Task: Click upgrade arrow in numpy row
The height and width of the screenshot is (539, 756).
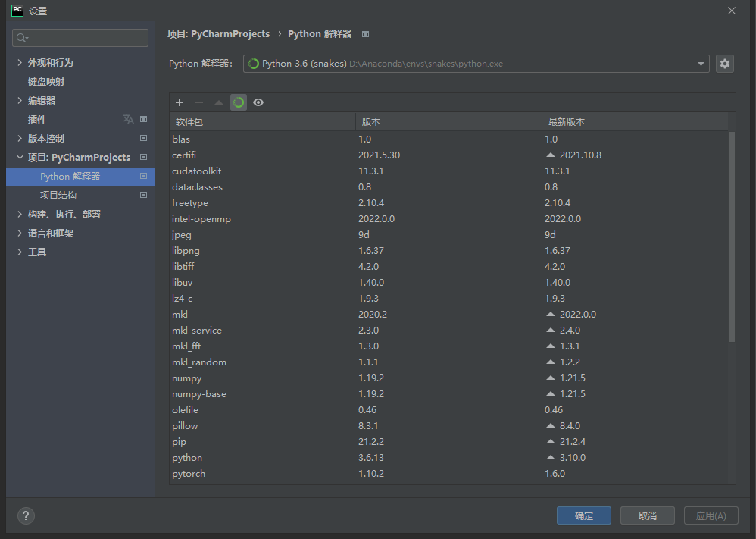Action: pyautogui.click(x=551, y=378)
